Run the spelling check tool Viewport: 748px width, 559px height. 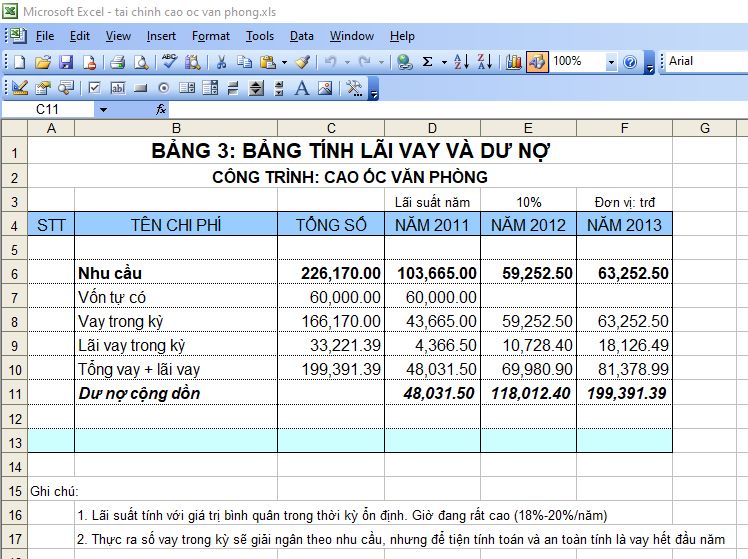pos(169,62)
